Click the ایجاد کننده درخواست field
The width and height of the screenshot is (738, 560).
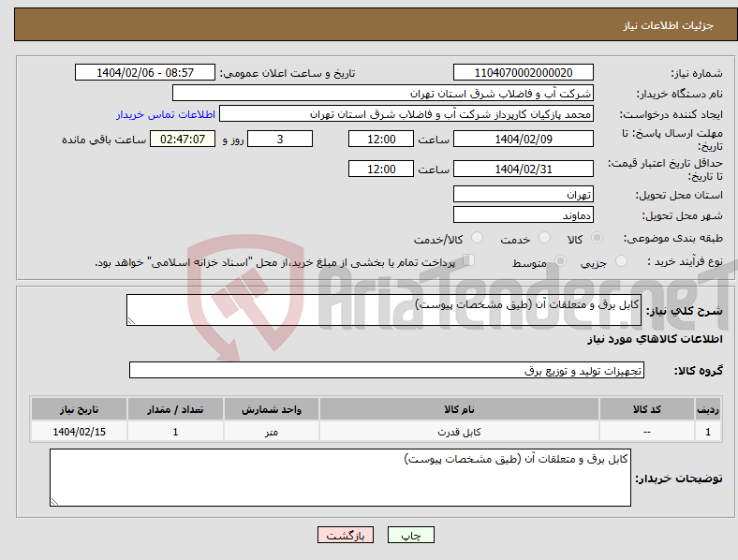click(406, 114)
